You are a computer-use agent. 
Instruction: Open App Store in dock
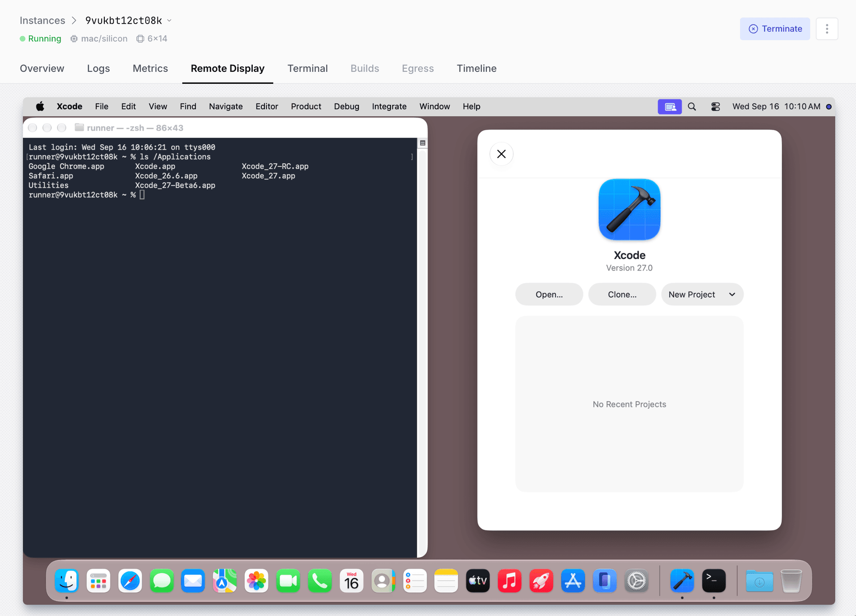coord(573,581)
